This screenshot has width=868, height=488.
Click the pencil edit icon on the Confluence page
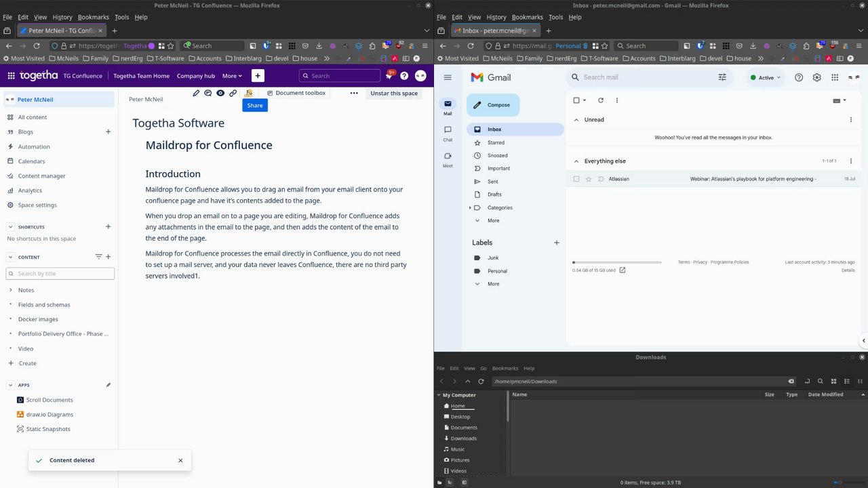click(x=196, y=93)
